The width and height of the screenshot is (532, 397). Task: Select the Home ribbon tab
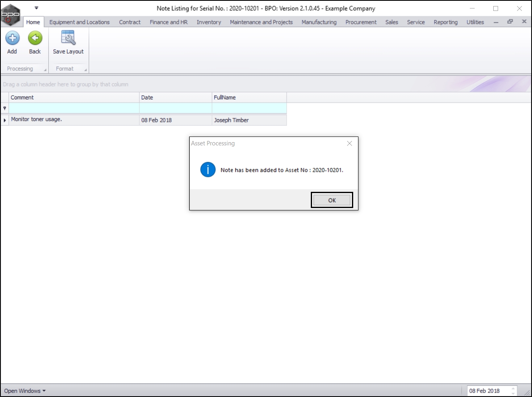33,22
